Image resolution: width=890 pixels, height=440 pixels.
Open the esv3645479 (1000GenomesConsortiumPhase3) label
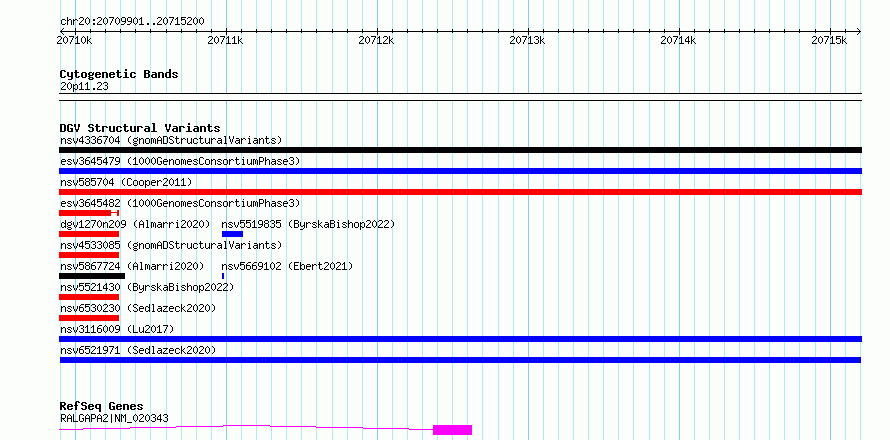click(x=180, y=161)
